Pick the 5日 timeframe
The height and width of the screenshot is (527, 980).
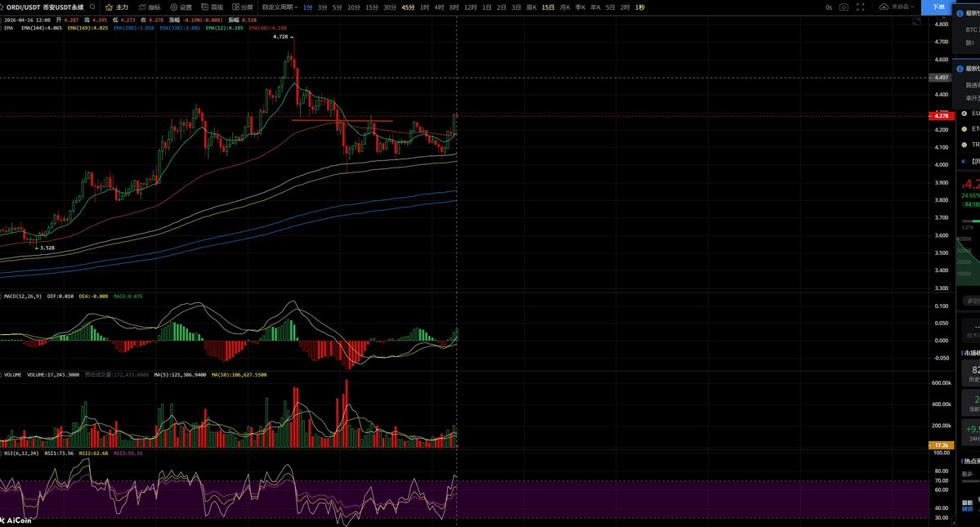click(x=611, y=7)
